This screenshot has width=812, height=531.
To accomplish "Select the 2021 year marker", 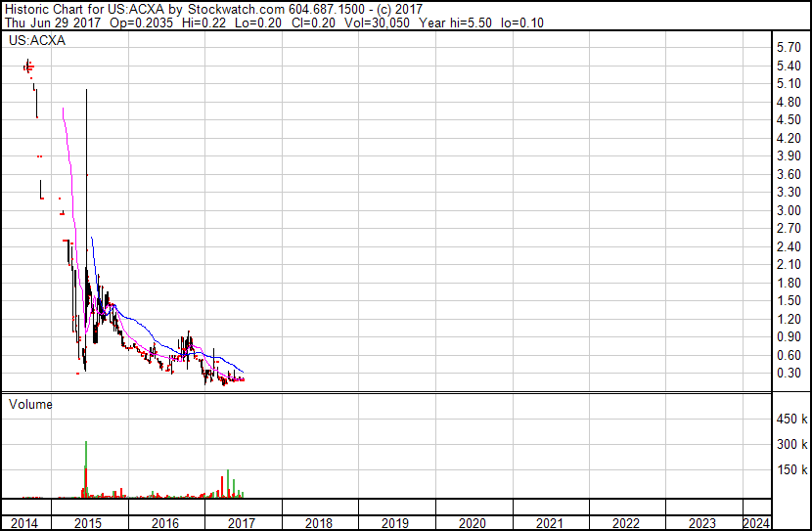I will 550,523.
